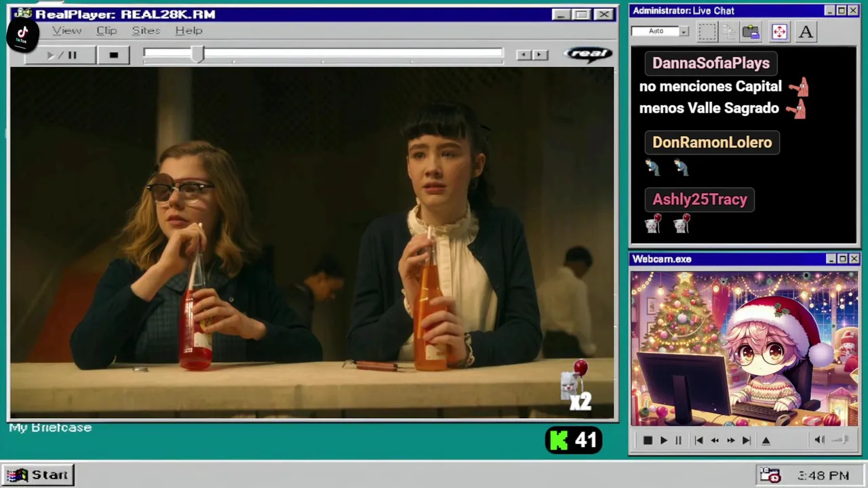868x488 pixels.
Task: Click the system tray scheduler icon
Action: [x=769, y=475]
